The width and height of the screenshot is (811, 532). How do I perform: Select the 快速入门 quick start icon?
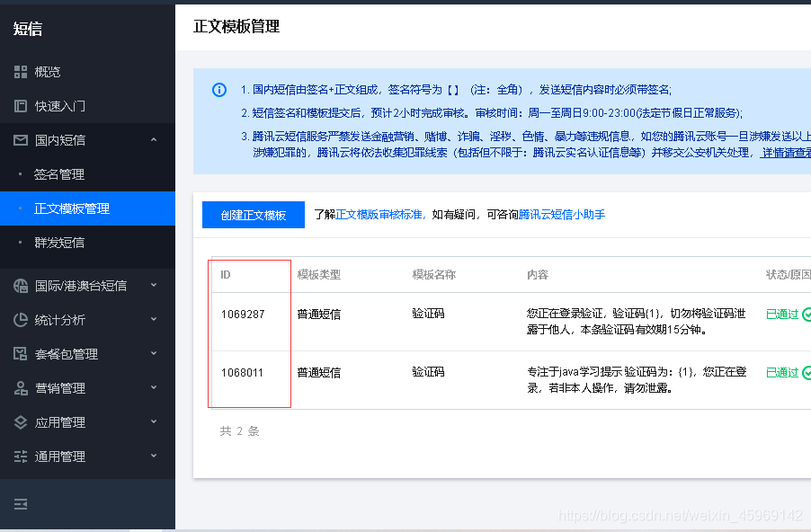(20, 105)
